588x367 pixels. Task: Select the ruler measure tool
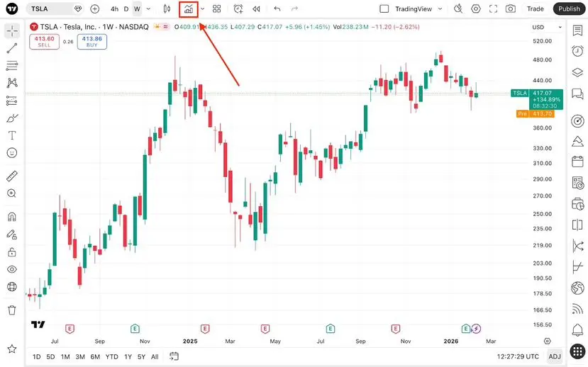(x=12, y=176)
